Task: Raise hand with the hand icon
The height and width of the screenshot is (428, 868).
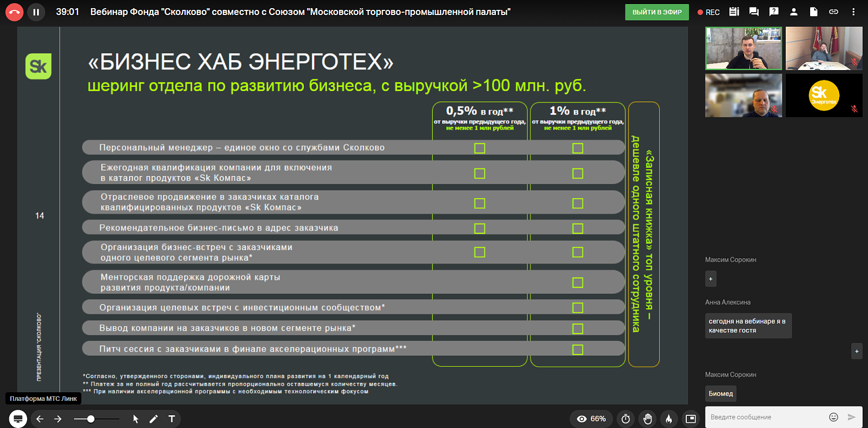Action: click(x=648, y=419)
